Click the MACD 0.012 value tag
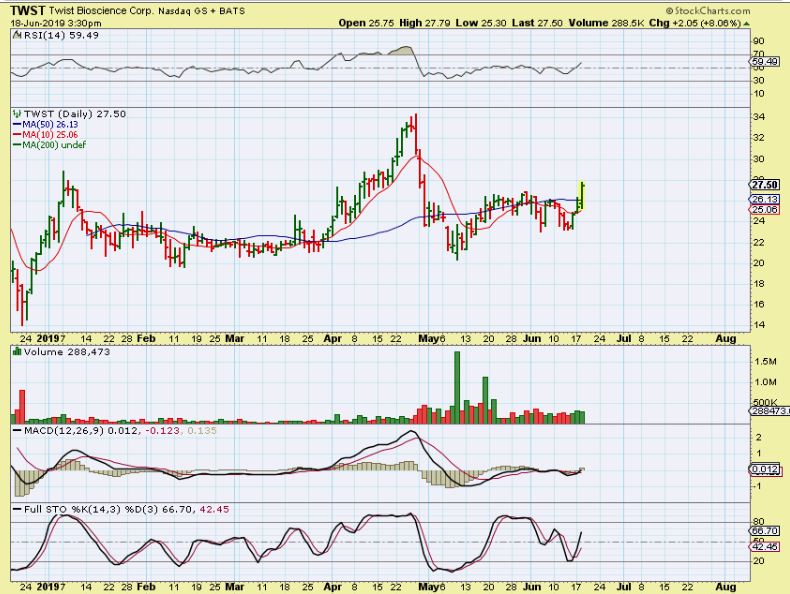This screenshot has width=790, height=594. click(763, 468)
